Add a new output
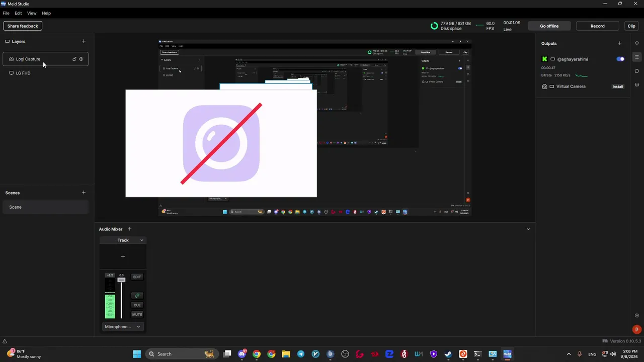The width and height of the screenshot is (644, 362). (619, 43)
